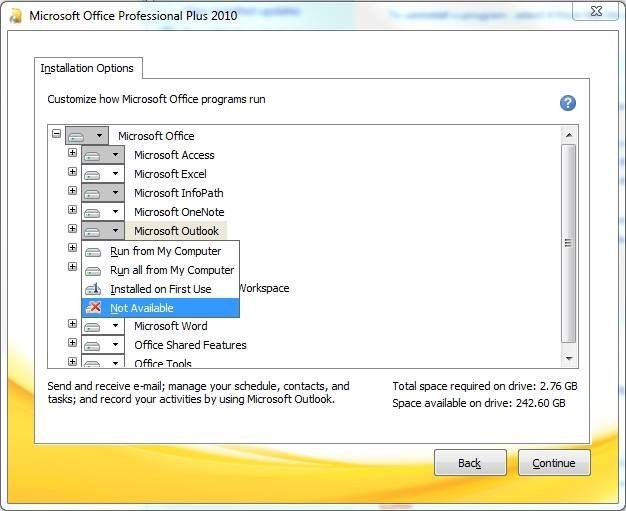Click the Total space required on drive text
This screenshot has width=626, height=511.
click(485, 386)
